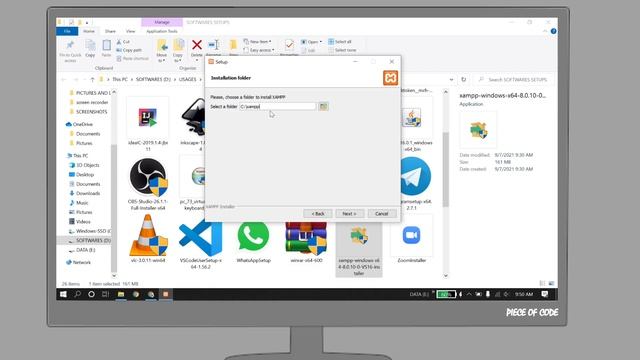Screen dimensions: 640x360
Task: Click the Task View taskbar icon
Action: [105, 294]
